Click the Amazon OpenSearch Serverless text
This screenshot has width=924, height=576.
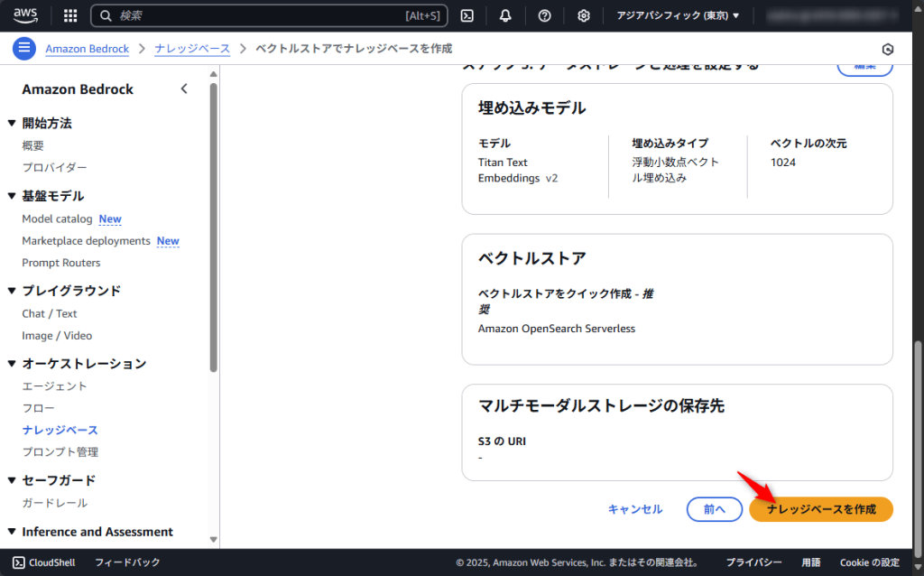click(x=556, y=329)
